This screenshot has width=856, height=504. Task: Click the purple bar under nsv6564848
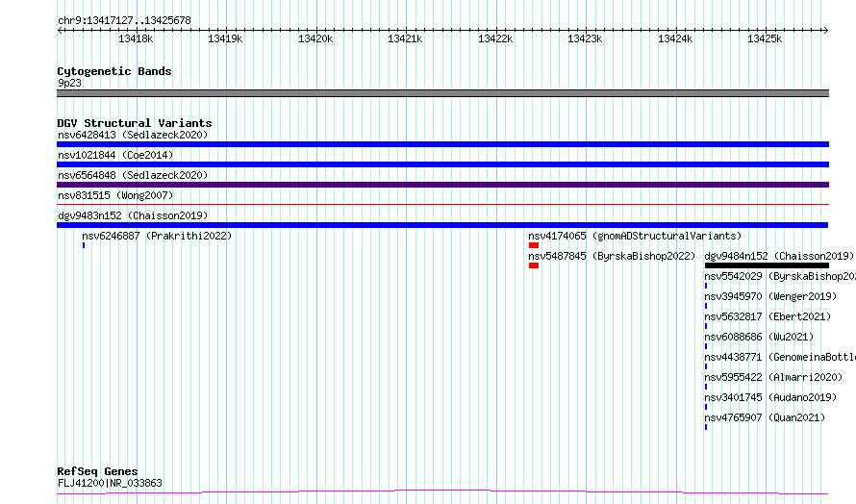[442, 185]
